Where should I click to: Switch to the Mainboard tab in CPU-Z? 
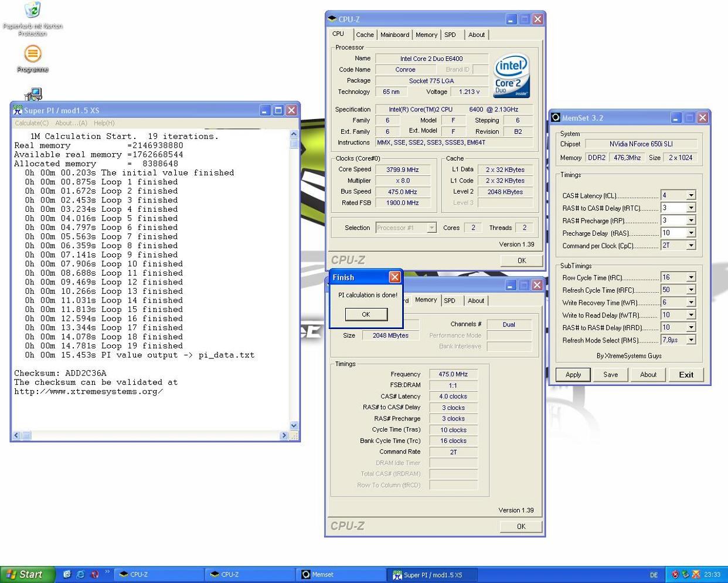[394, 35]
